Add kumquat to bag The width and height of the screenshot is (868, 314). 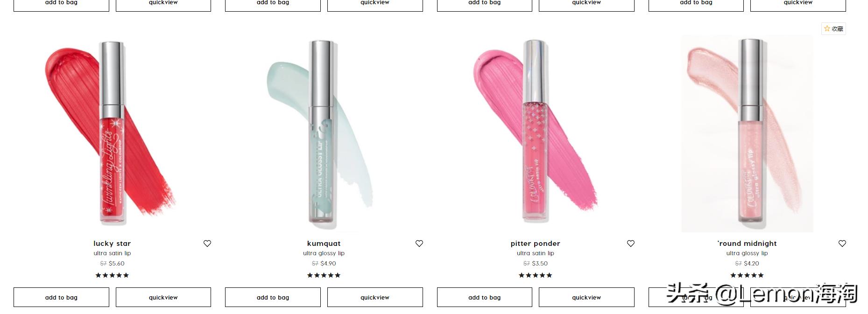(x=273, y=297)
